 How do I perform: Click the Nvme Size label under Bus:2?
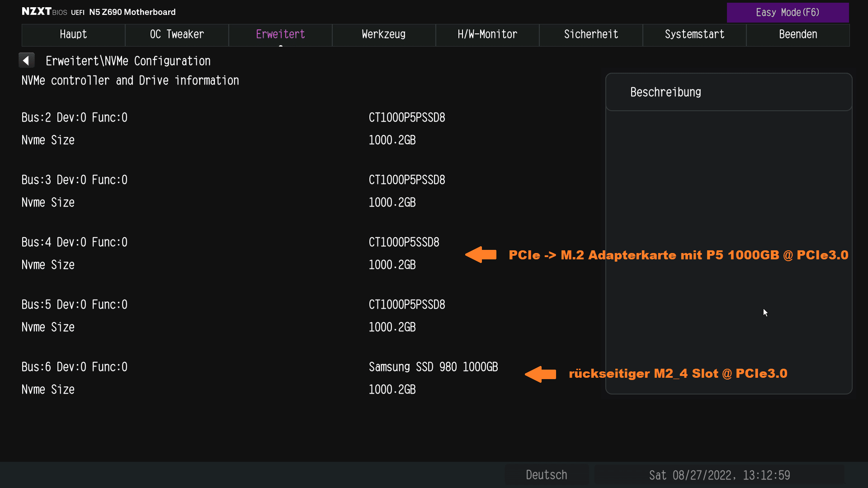48,140
